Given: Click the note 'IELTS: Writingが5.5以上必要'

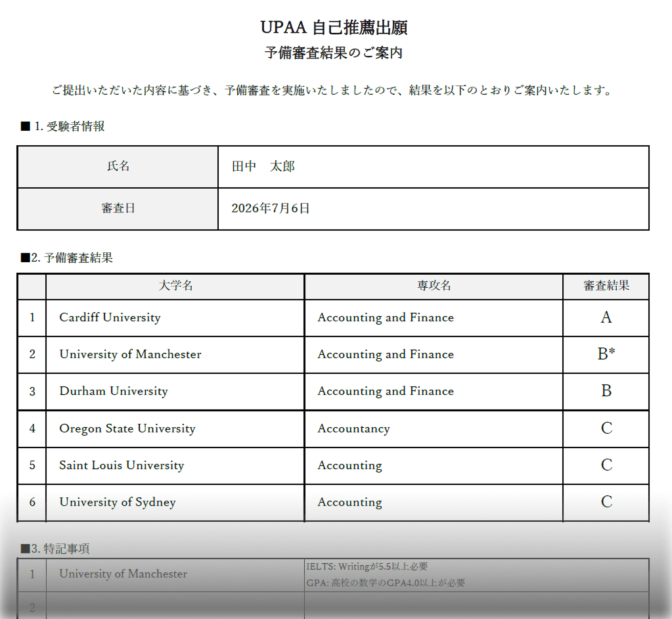Looking at the screenshot, I should 367,566.
